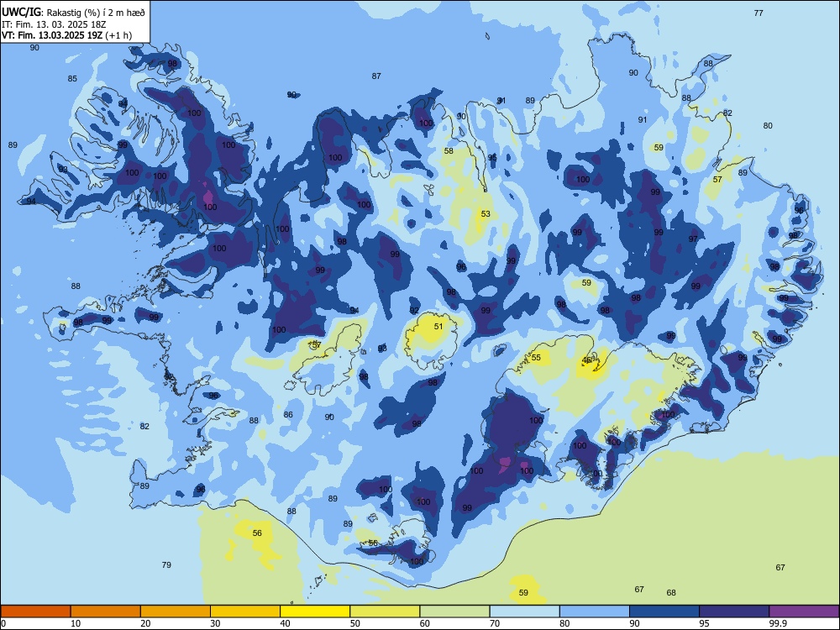Select the purple above-99.9 legend swatch
Viewport: 840px width, 630px height.
(x=804, y=612)
